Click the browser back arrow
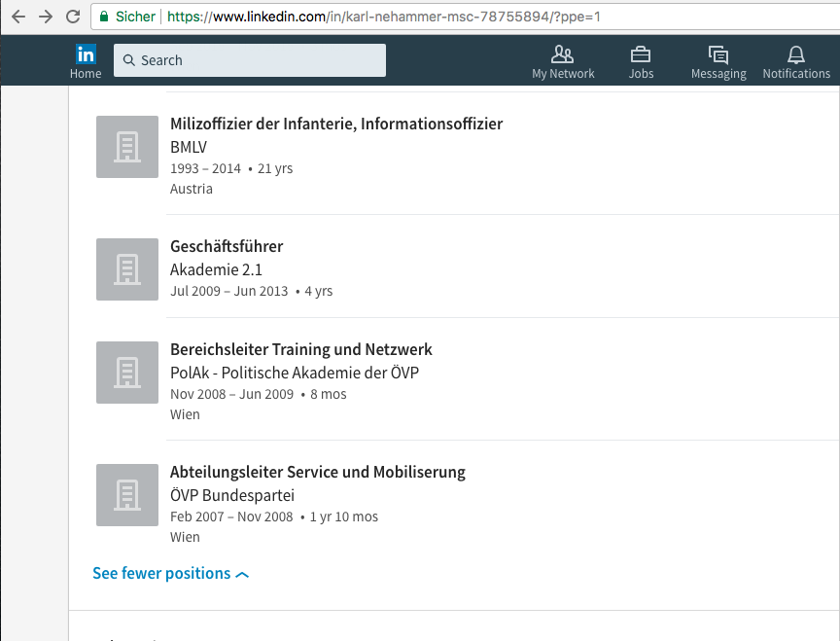Image resolution: width=840 pixels, height=641 pixels. click(18, 17)
